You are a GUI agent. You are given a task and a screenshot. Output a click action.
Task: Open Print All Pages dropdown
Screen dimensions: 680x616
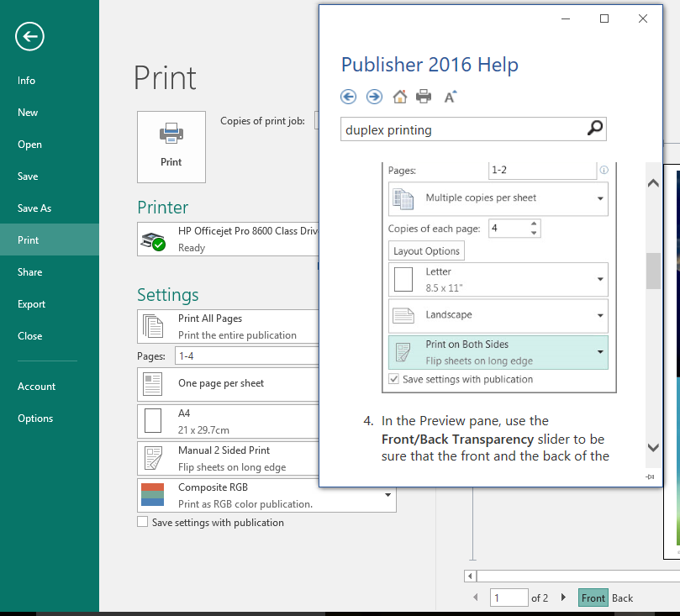click(228, 326)
